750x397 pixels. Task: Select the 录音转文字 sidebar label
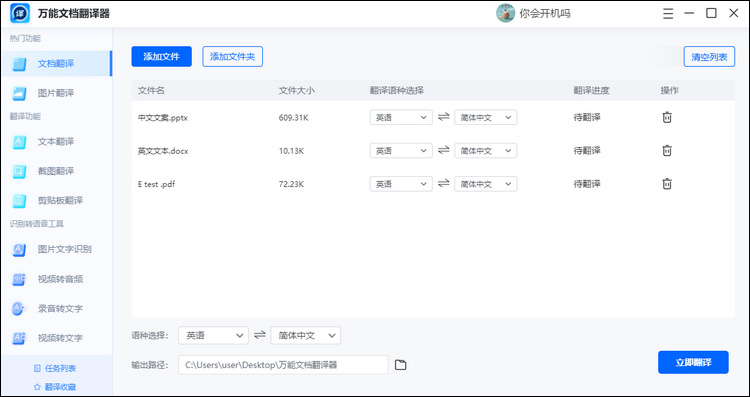60,309
